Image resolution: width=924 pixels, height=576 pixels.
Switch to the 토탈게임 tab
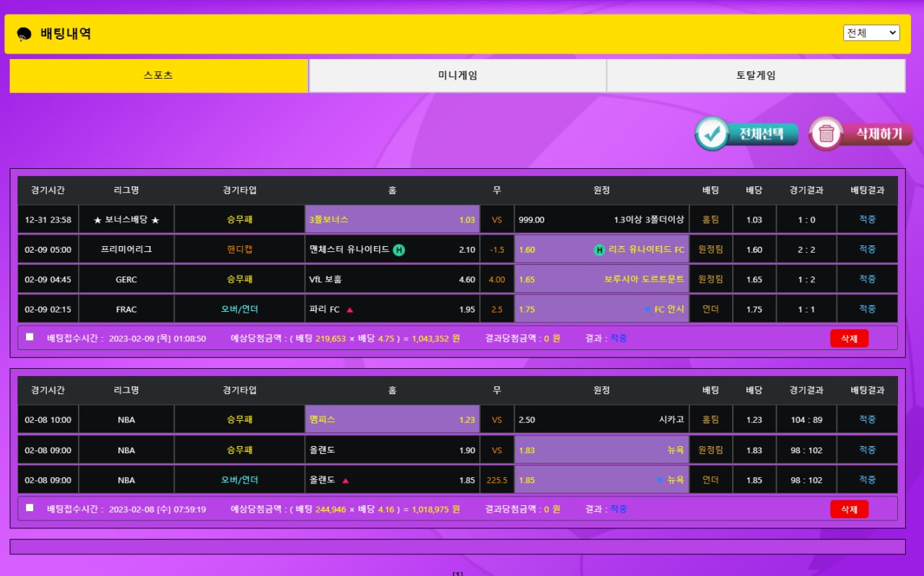click(x=756, y=76)
